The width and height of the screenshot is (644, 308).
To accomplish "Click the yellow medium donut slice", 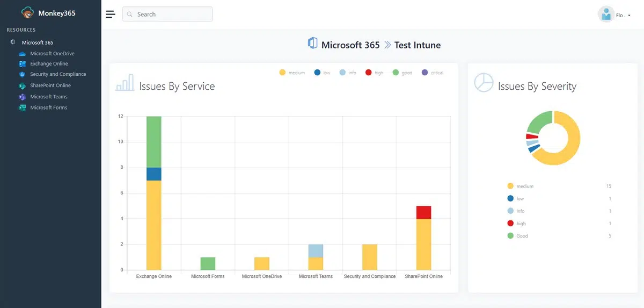I will pos(573,142).
